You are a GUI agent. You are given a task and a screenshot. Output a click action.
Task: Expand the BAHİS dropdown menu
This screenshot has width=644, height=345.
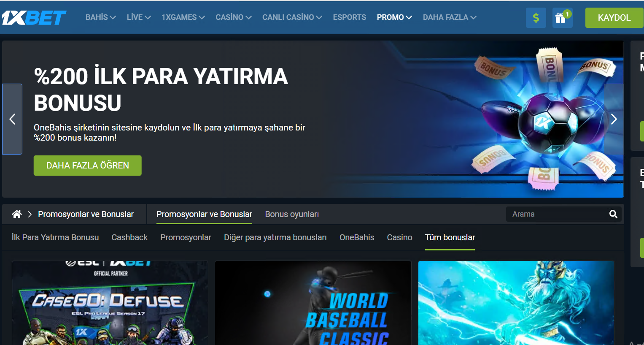pyautogui.click(x=100, y=17)
